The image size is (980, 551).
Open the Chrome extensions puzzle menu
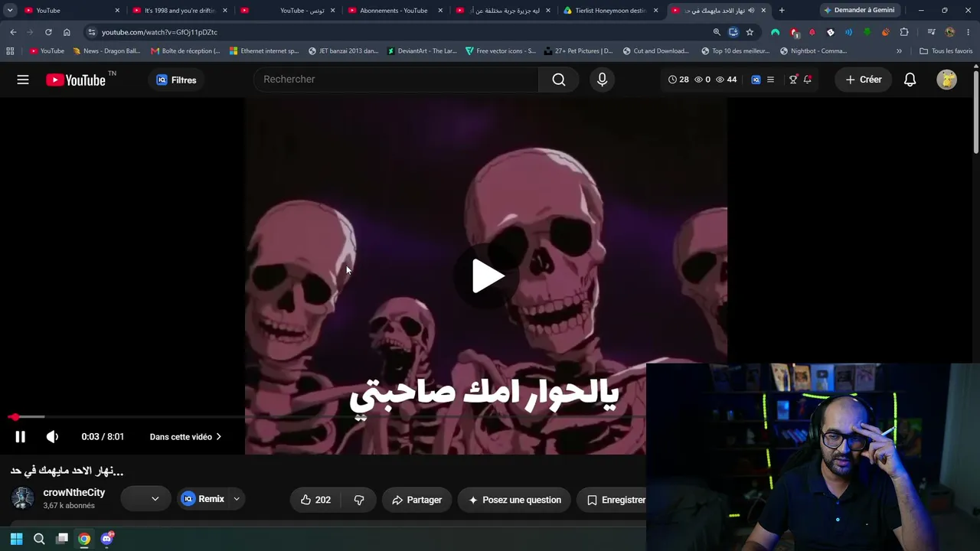click(x=904, y=32)
